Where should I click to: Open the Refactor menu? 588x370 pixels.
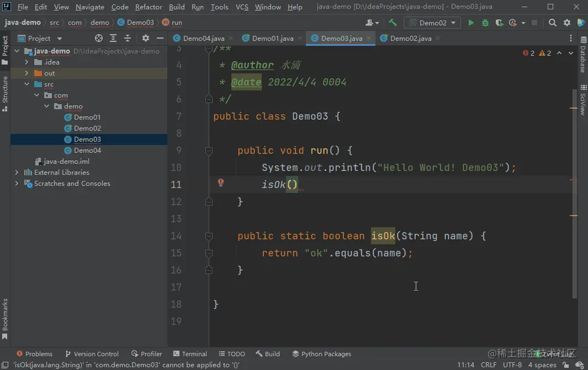pyautogui.click(x=149, y=7)
